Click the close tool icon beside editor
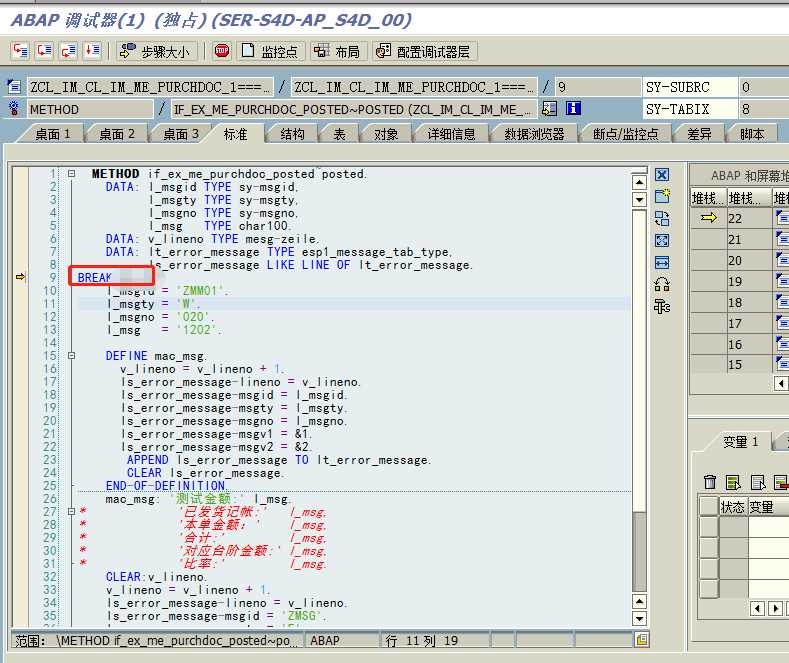 click(662, 175)
